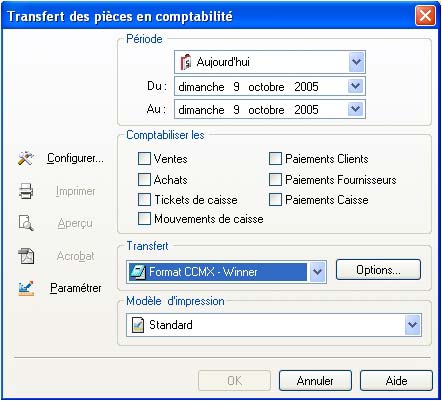
Task: Tick the Achats checkbox
Action: (x=144, y=179)
